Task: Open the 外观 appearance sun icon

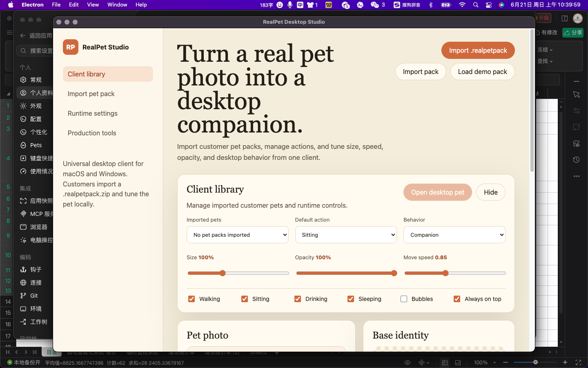Action: (23, 106)
